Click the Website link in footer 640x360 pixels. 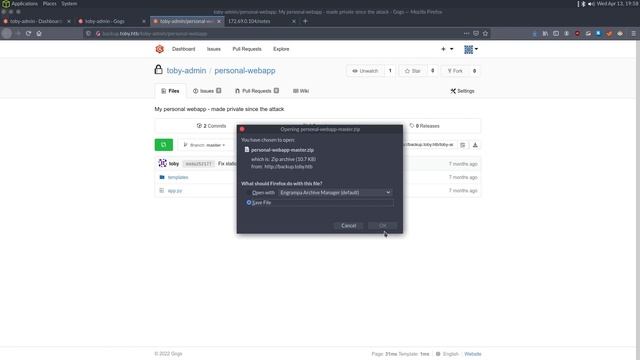[473, 354]
